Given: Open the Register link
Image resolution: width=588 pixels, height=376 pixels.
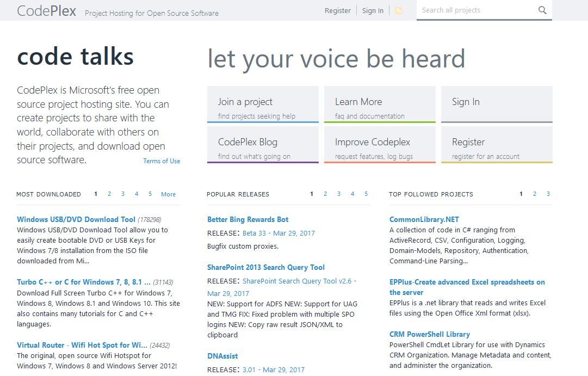Looking at the screenshot, I should tap(338, 10).
